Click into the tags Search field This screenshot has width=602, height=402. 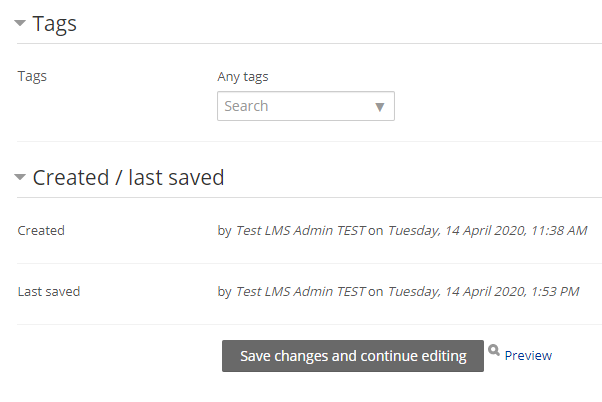pyautogui.click(x=306, y=106)
